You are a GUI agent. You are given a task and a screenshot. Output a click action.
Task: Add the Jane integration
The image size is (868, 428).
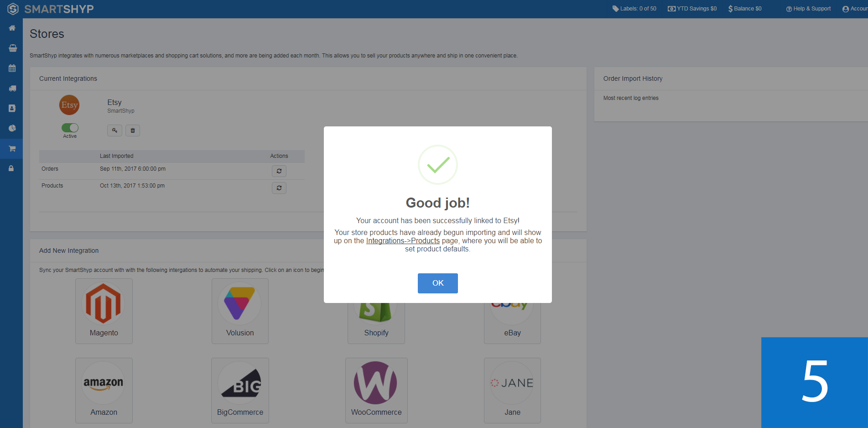[512, 391]
